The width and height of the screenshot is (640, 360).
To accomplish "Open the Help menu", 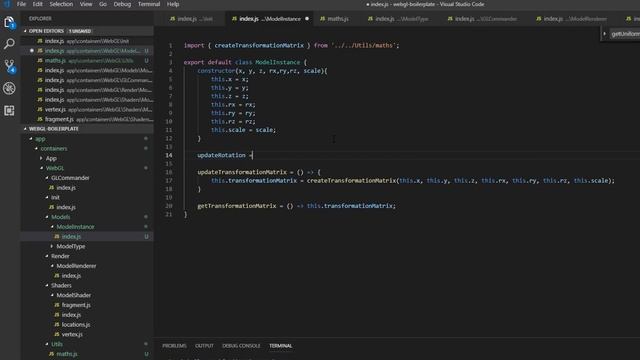I will 173,4.
